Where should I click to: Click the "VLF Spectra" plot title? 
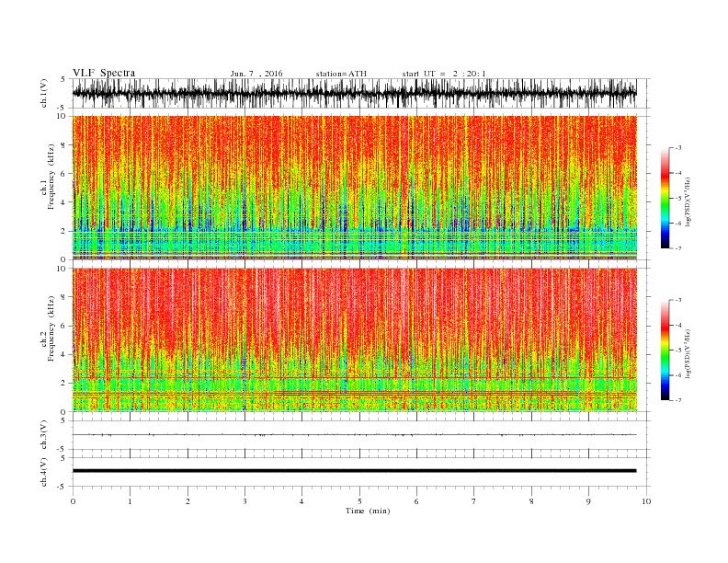pyautogui.click(x=104, y=73)
